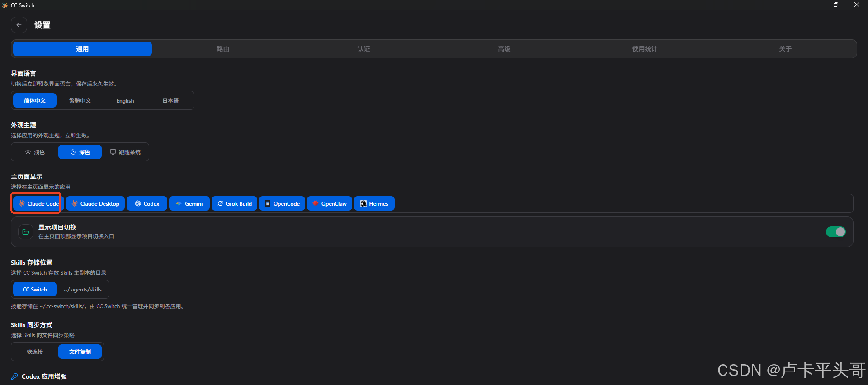Toggle the Codex app display
This screenshot has height=385, width=868.
click(147, 203)
